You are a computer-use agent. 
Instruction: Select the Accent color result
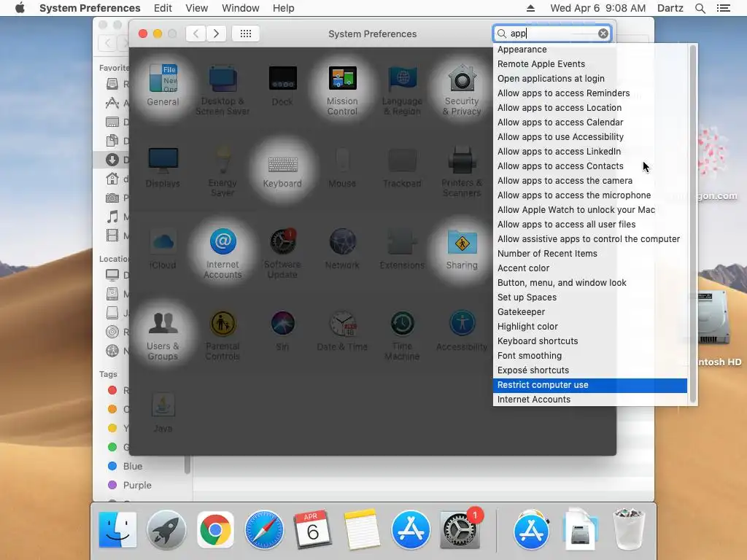click(x=589, y=268)
